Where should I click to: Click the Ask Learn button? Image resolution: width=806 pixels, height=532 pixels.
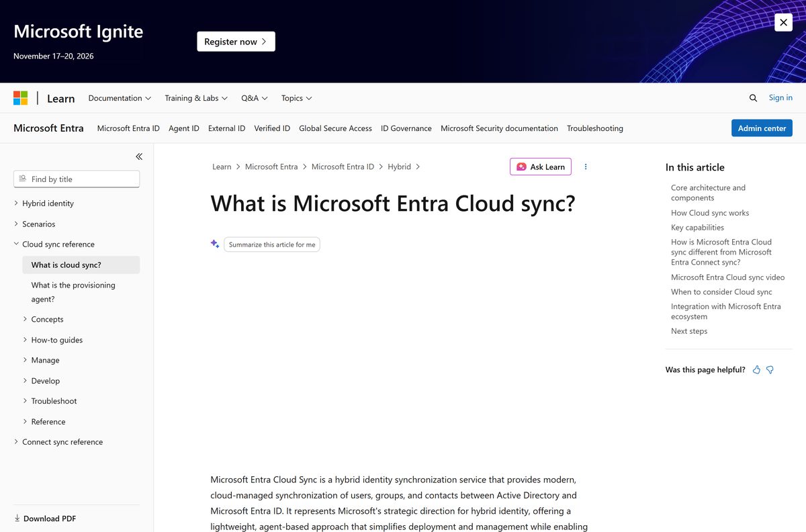coord(541,167)
